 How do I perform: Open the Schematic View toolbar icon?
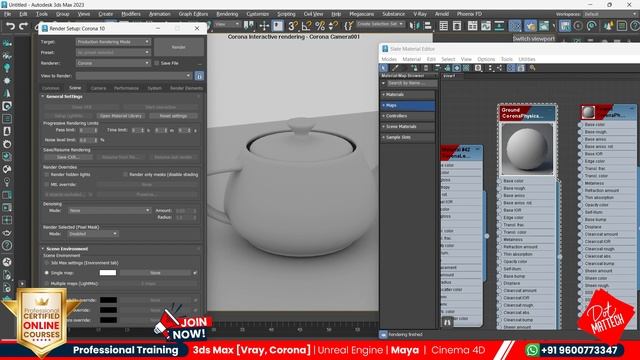499,26
